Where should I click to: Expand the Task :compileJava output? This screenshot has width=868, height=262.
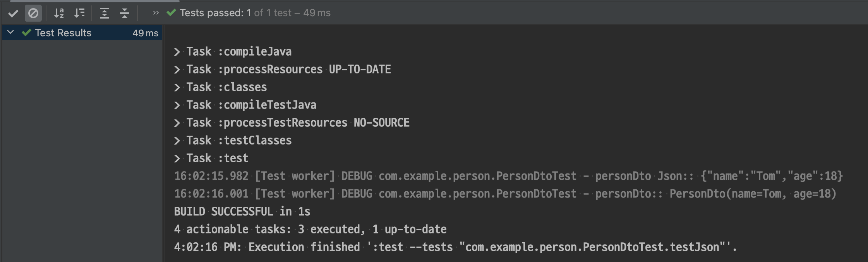click(x=177, y=52)
